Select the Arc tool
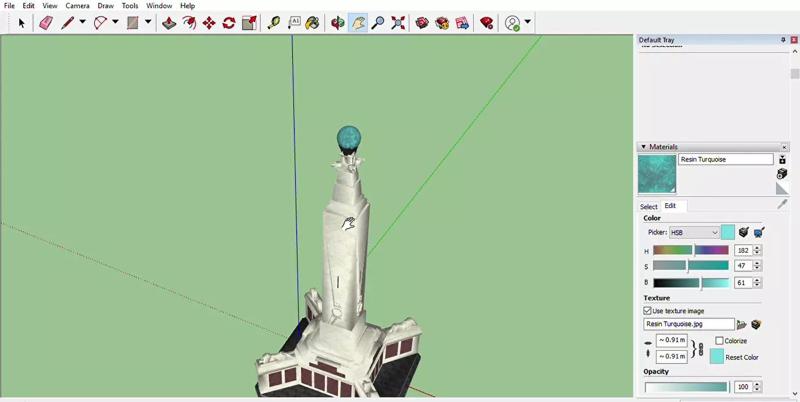800x402 pixels. (101, 23)
